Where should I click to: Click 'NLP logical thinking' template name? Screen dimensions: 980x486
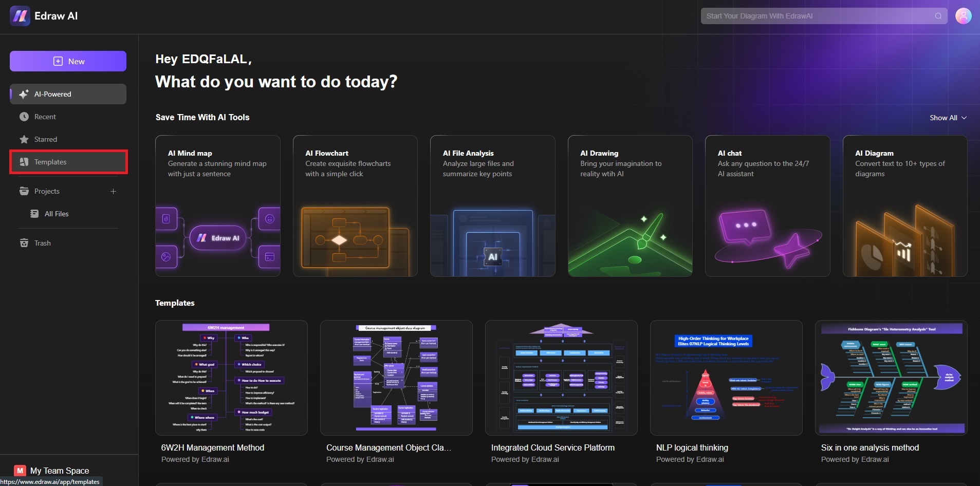point(692,447)
